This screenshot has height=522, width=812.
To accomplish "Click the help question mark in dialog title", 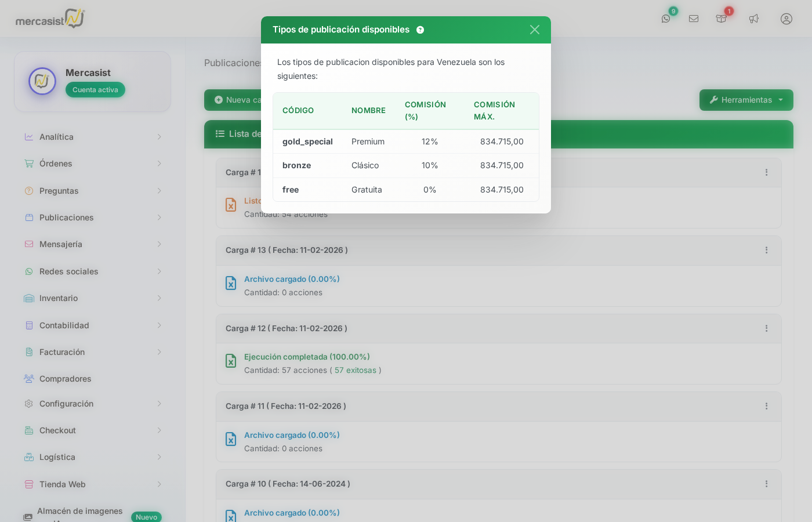I will tap(420, 30).
